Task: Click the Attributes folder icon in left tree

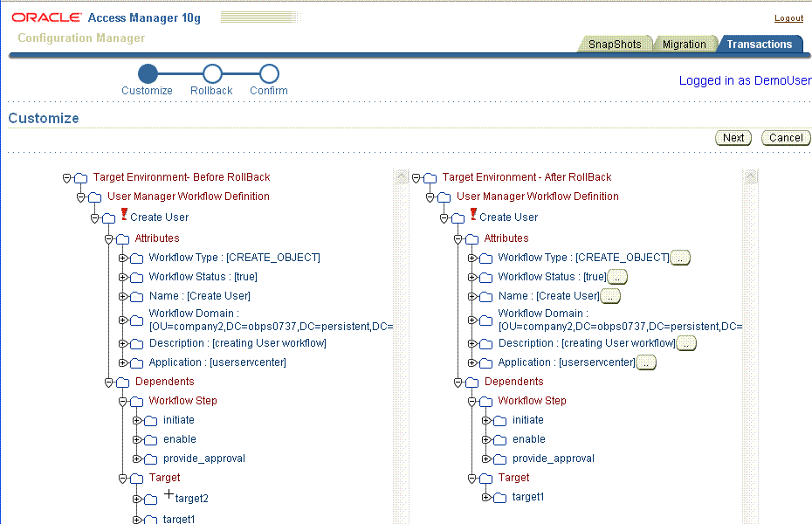Action: click(122, 238)
